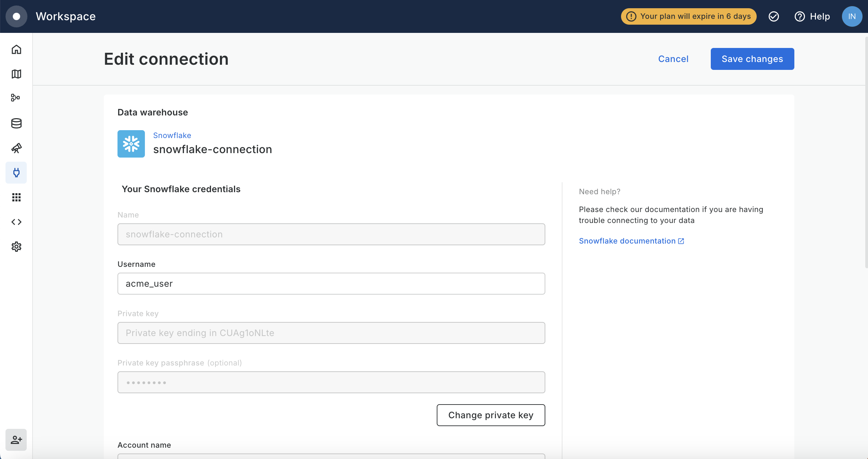Open the settings gear icon

[x=16, y=247]
